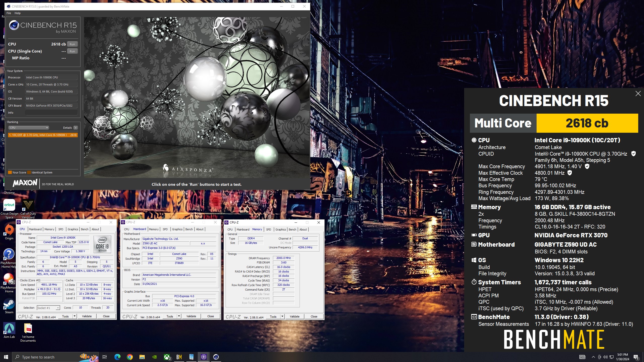Switch to Cinebench taskbar icon
The width and height of the screenshot is (644, 362).
pyautogui.click(x=216, y=357)
